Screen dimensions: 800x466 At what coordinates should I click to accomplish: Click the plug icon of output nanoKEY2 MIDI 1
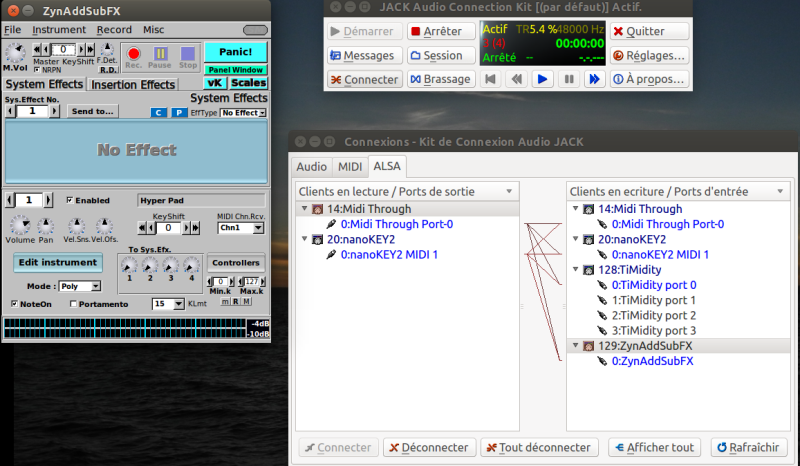coord(331,254)
